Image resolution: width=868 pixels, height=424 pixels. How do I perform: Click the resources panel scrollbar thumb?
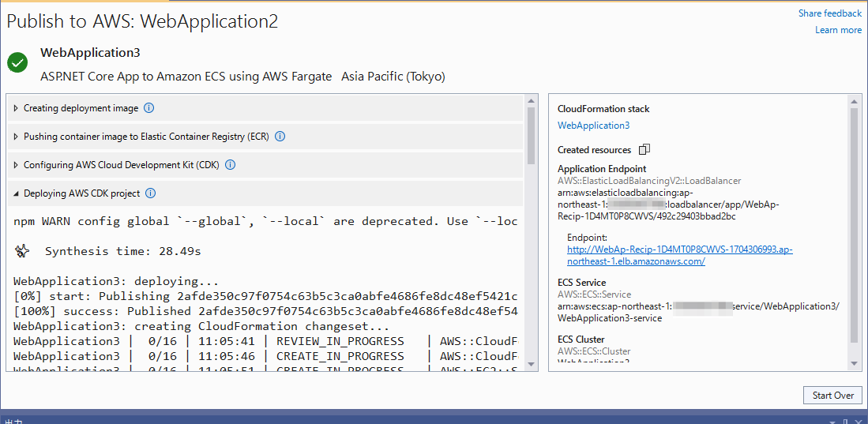coord(855,224)
